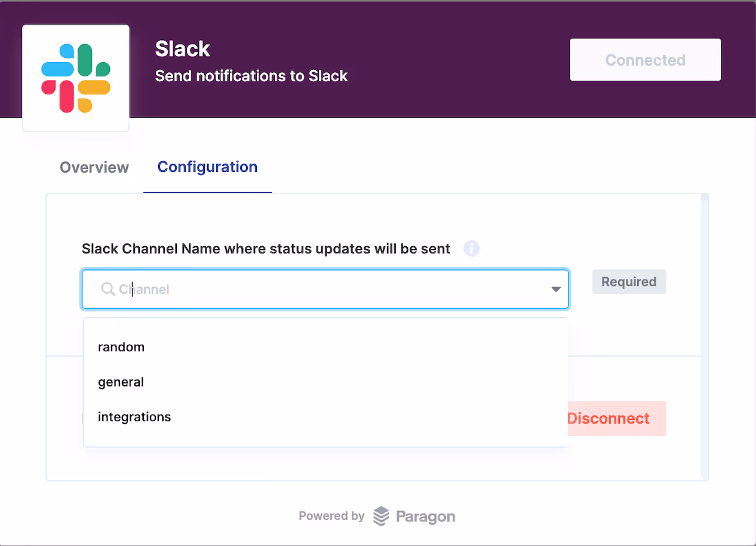Click the Paragon wordmark text
Image resolution: width=756 pixels, height=546 pixels.
click(x=425, y=516)
